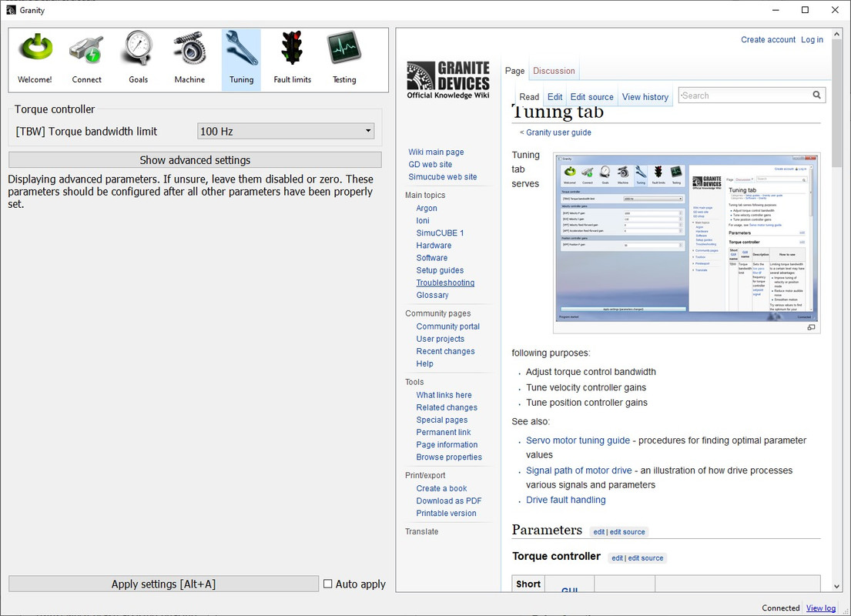
Task: Enlarge the screenshot thumbnail via magnify icon
Action: [x=811, y=327]
